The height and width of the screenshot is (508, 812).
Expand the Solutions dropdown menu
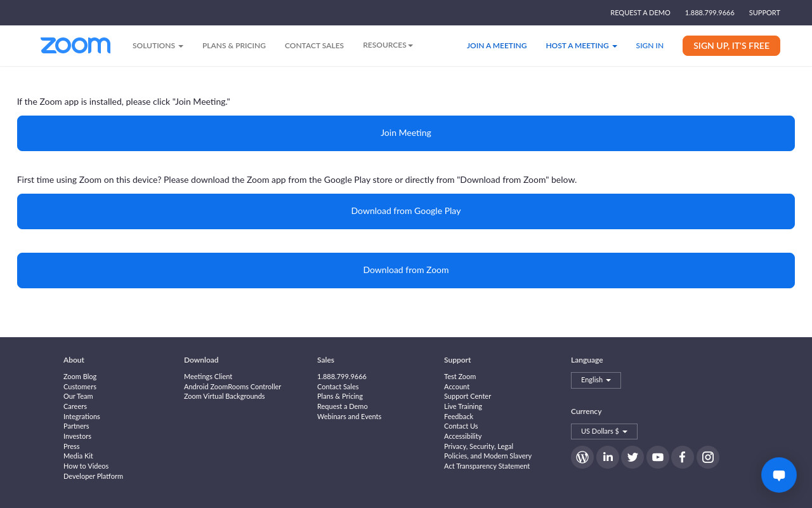pos(158,46)
